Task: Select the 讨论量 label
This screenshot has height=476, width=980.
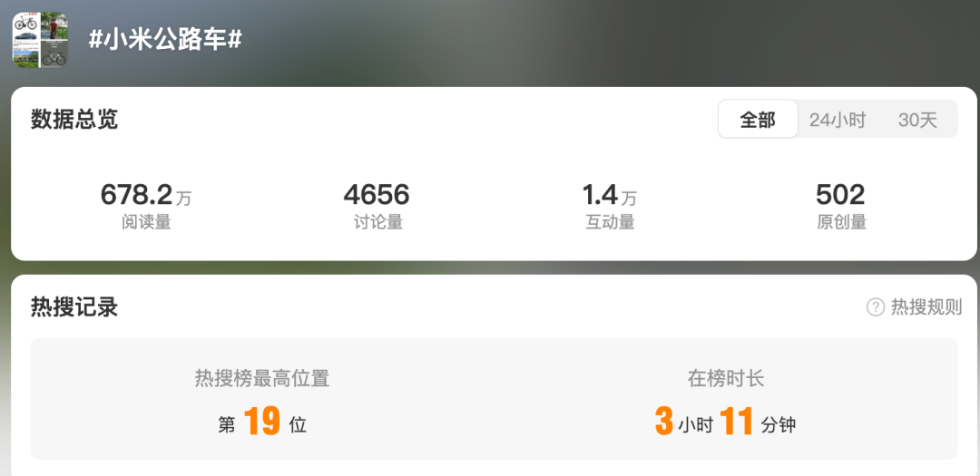Action: coord(378,222)
